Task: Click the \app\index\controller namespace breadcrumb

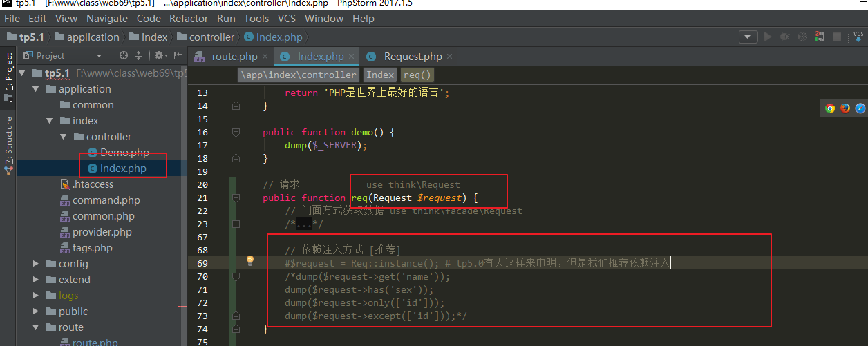Action: tap(299, 75)
